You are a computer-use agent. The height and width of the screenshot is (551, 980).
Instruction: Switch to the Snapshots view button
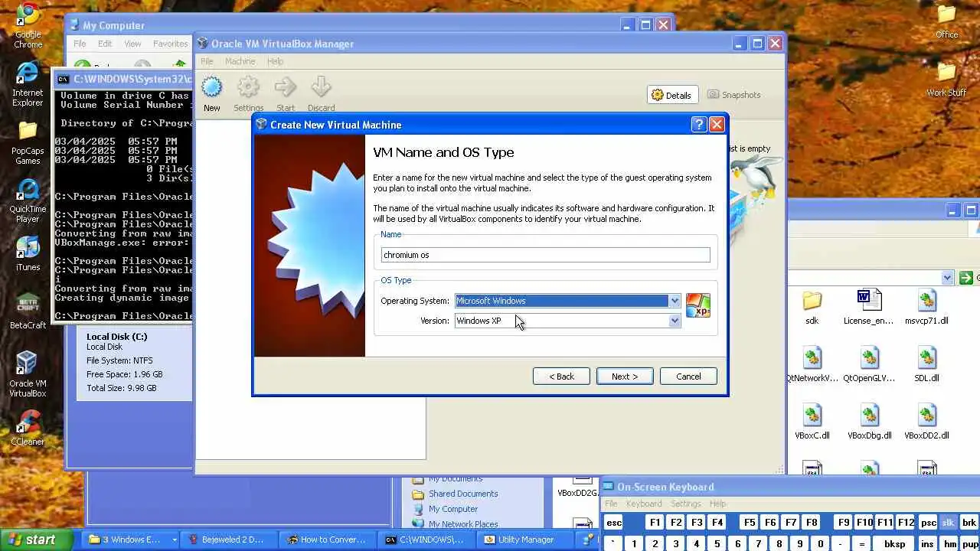734,95
